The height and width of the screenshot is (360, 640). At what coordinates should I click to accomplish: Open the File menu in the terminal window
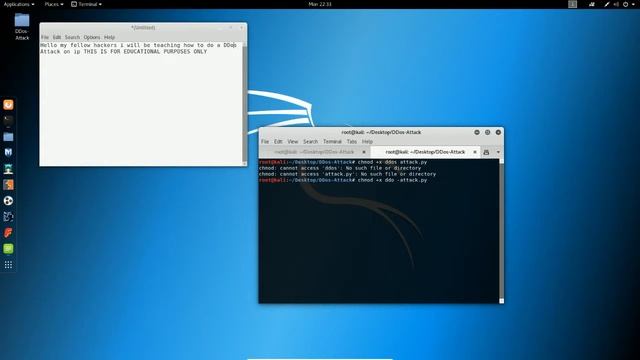(265, 142)
